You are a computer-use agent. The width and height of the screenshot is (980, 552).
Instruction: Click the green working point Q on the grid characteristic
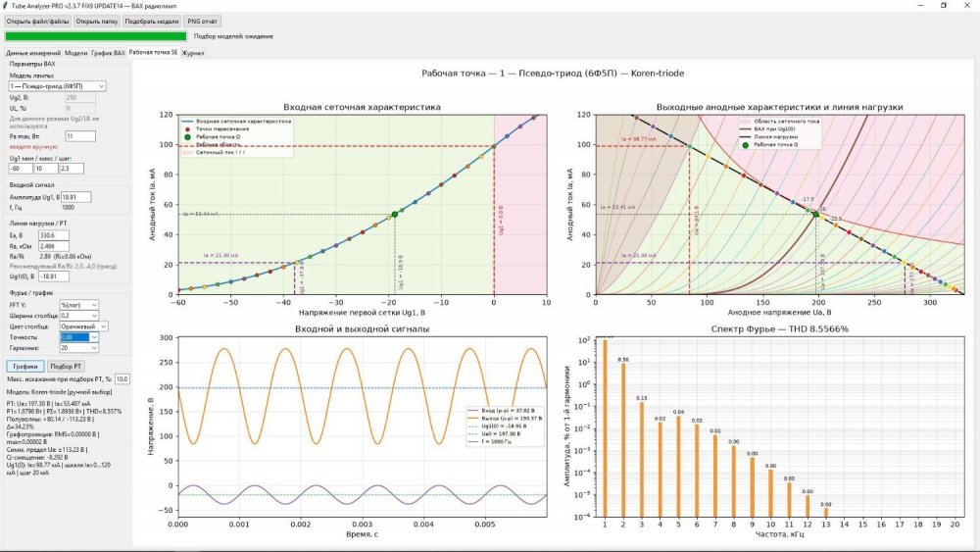coord(395,215)
